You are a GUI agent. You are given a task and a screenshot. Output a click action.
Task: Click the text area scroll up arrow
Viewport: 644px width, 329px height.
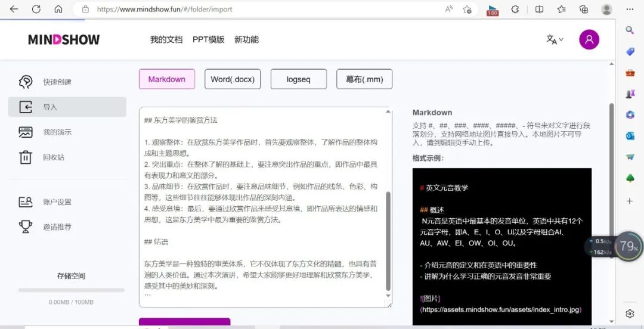(x=388, y=111)
